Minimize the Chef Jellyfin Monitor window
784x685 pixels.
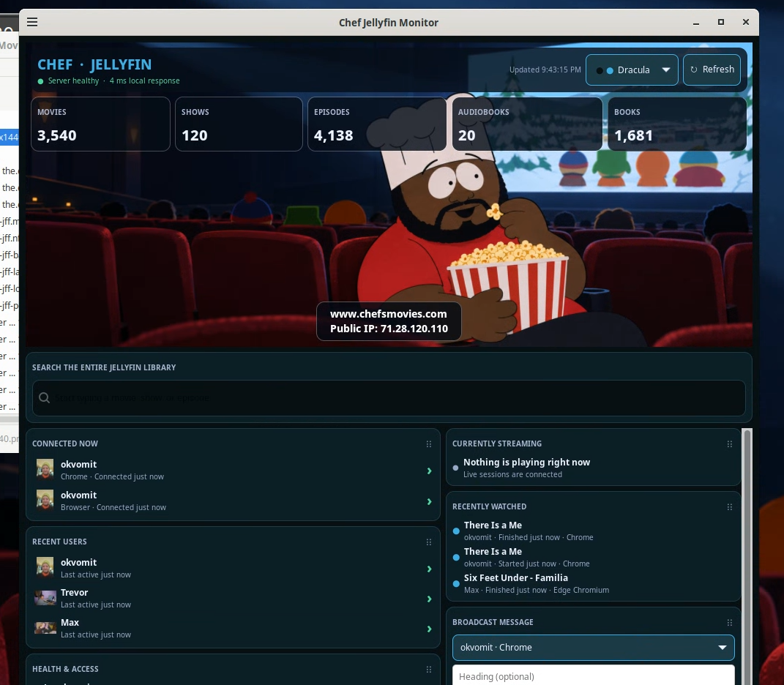pos(696,23)
